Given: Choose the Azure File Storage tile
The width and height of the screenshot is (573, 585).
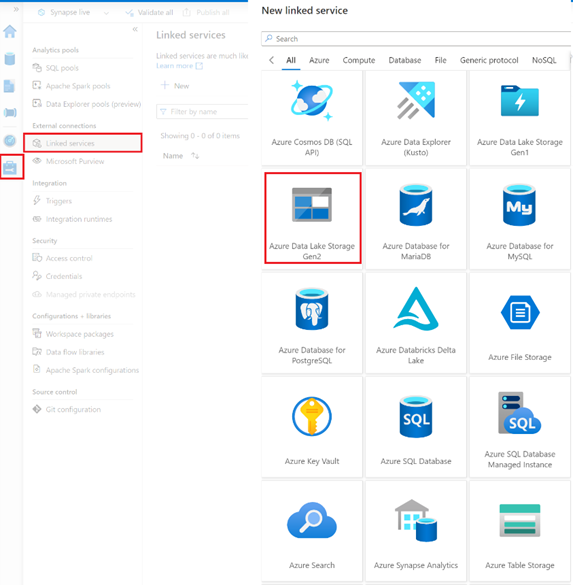Looking at the screenshot, I should (520, 323).
